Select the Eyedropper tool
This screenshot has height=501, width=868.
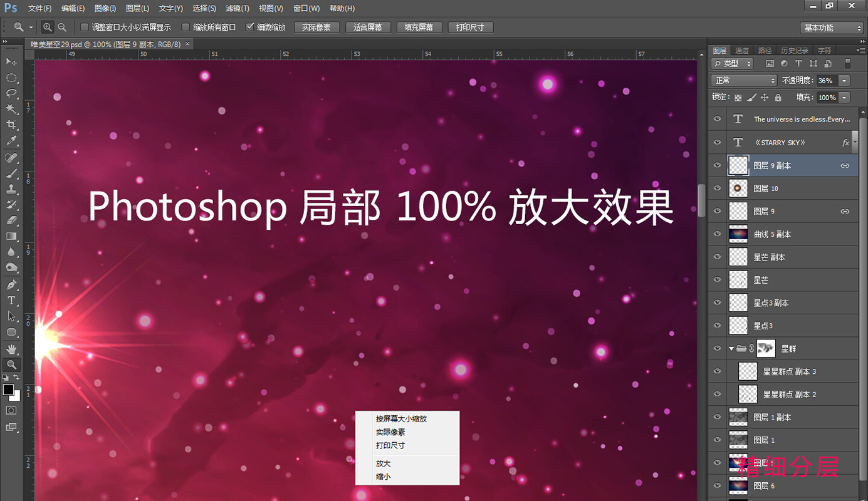(11, 142)
